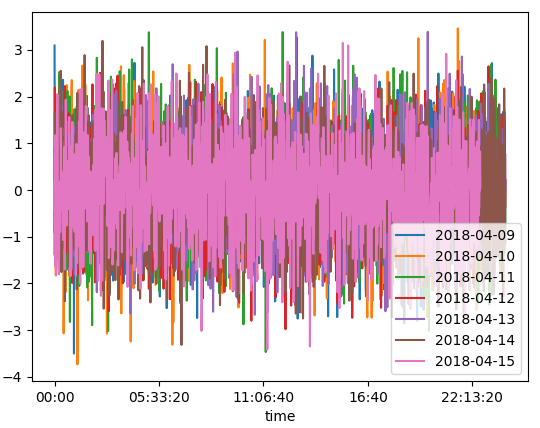Image resolution: width=540 pixels, height=428 pixels.
Task: Click the 2018-04-10 legend label
Action: pyautogui.click(x=475, y=256)
